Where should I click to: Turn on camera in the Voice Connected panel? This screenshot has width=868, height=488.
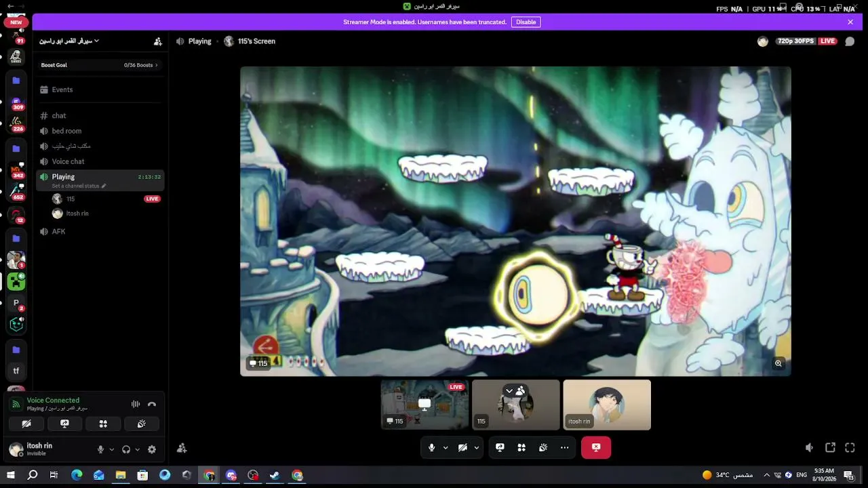coord(26,424)
